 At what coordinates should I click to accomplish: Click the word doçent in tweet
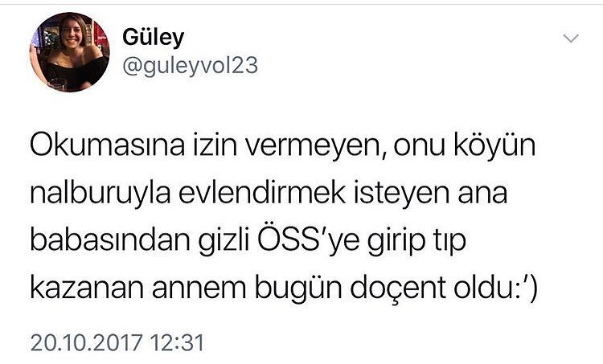pos(398,288)
